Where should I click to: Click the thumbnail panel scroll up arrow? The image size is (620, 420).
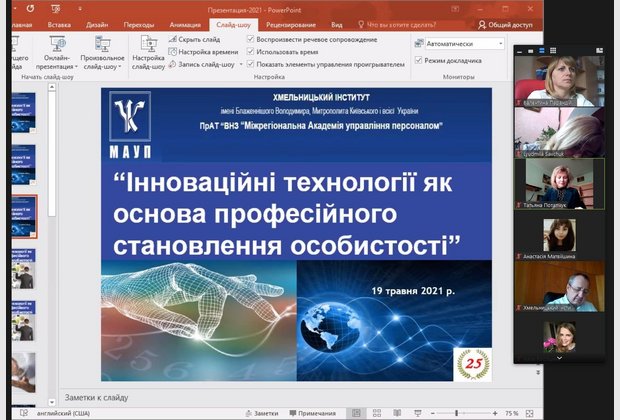[52, 87]
